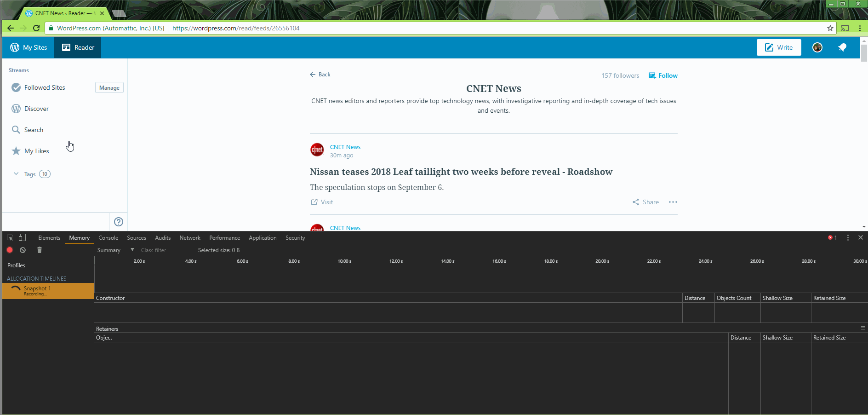Viewport: 868px width, 415px height.
Task: Click the Retainers pane menu icon
Action: (863, 328)
